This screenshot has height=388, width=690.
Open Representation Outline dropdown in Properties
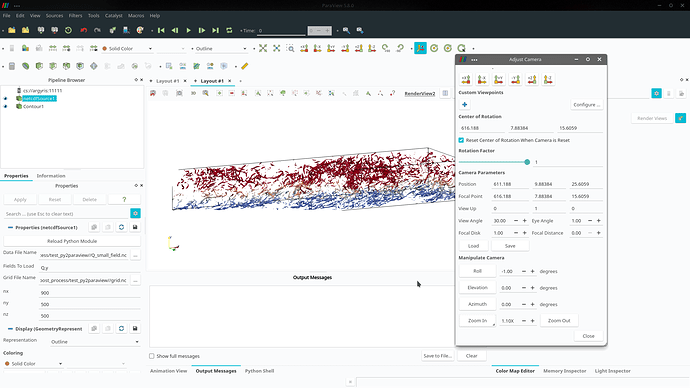click(95, 341)
